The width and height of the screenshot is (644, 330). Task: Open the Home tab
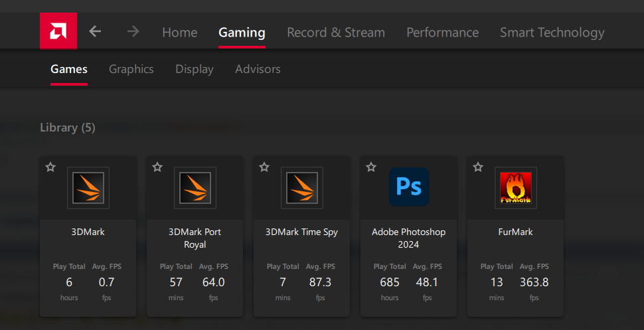(x=179, y=33)
